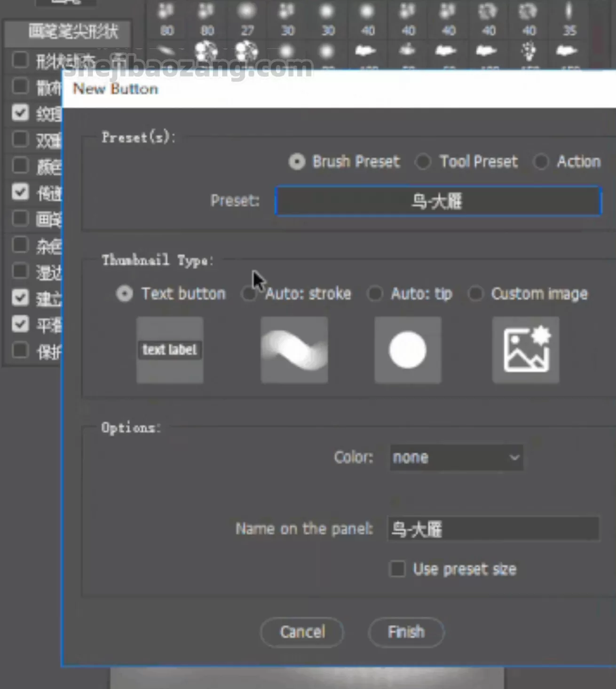This screenshot has height=689, width=616.
Task: Select the Action radio button
Action: click(541, 162)
